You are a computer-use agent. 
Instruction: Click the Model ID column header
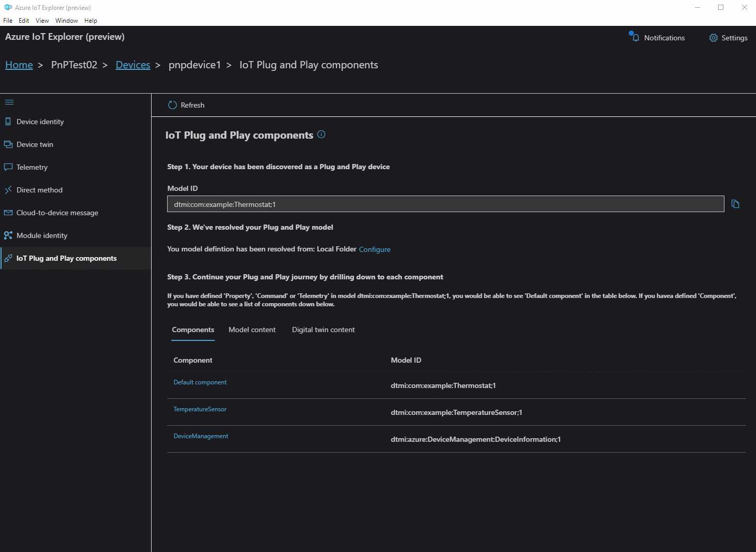406,360
